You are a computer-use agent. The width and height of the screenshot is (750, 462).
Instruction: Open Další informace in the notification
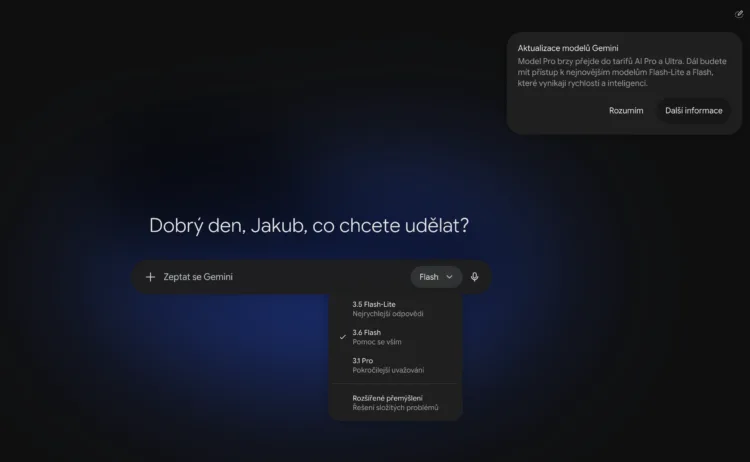694,110
